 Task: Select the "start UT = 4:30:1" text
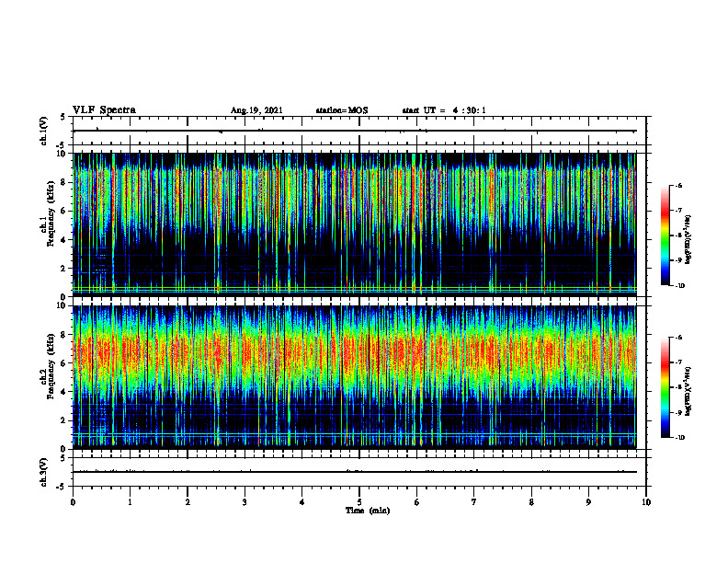[x=444, y=110]
